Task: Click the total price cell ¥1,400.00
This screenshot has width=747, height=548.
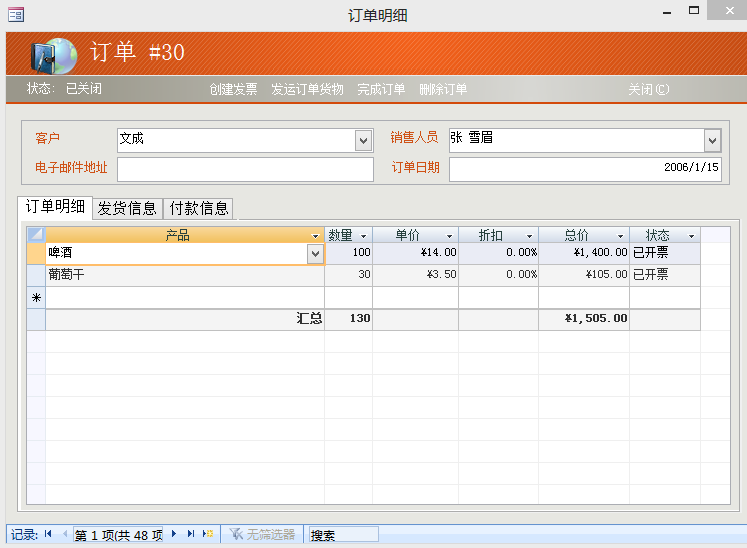Action: pyautogui.click(x=584, y=254)
